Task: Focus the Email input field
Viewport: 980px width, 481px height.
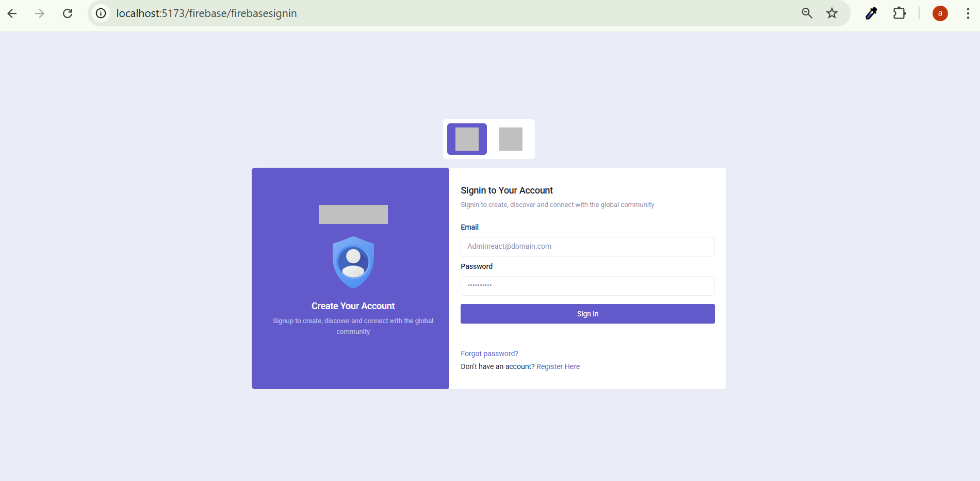Action: 587,247
